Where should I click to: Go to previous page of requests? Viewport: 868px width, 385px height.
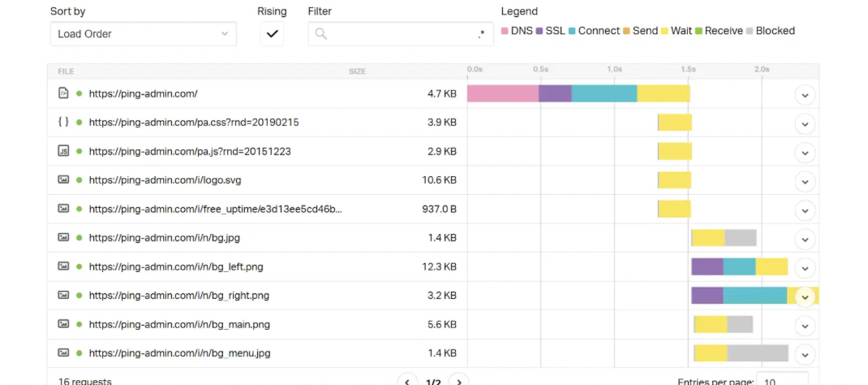(407, 382)
